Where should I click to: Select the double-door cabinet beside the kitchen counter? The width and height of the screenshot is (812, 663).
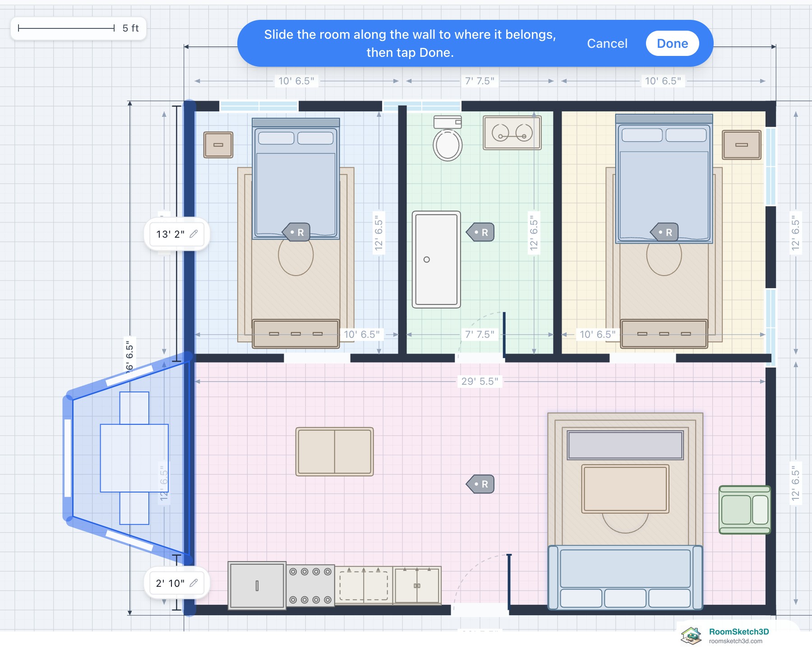(417, 585)
